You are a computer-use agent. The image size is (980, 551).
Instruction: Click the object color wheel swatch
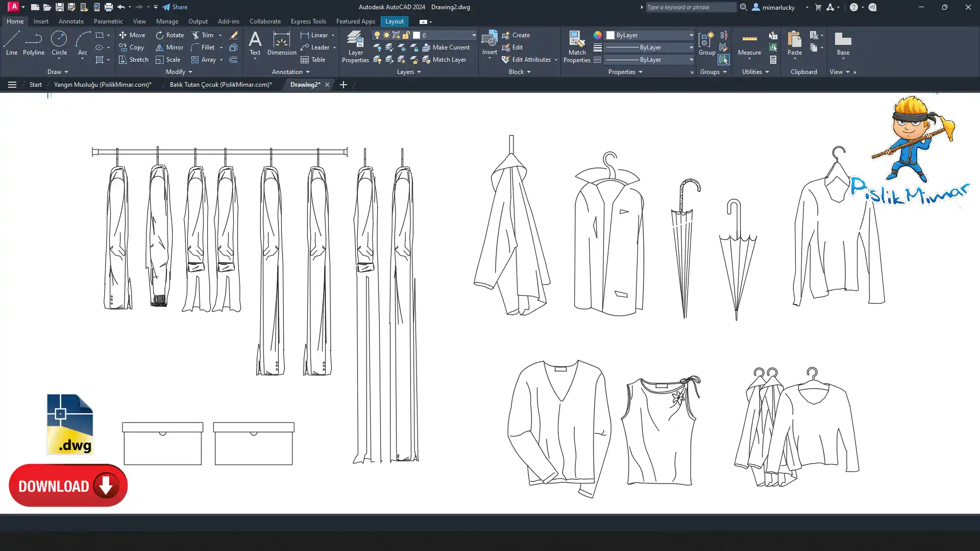coord(597,35)
